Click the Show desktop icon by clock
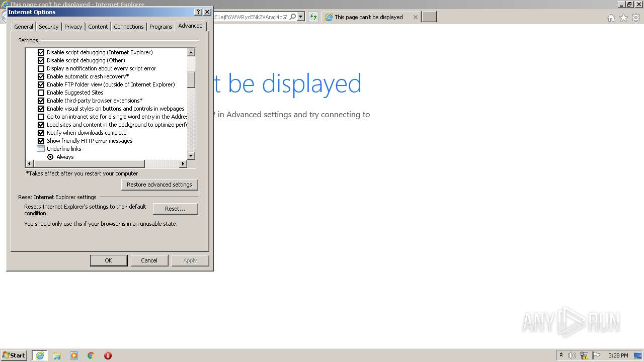Screen dimensions: 644x362 point(638,355)
